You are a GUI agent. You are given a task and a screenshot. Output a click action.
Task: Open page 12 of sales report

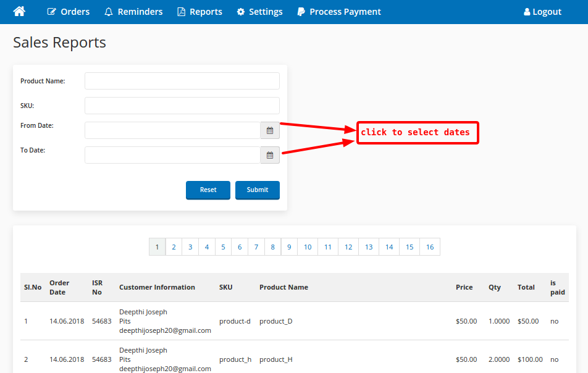click(348, 247)
